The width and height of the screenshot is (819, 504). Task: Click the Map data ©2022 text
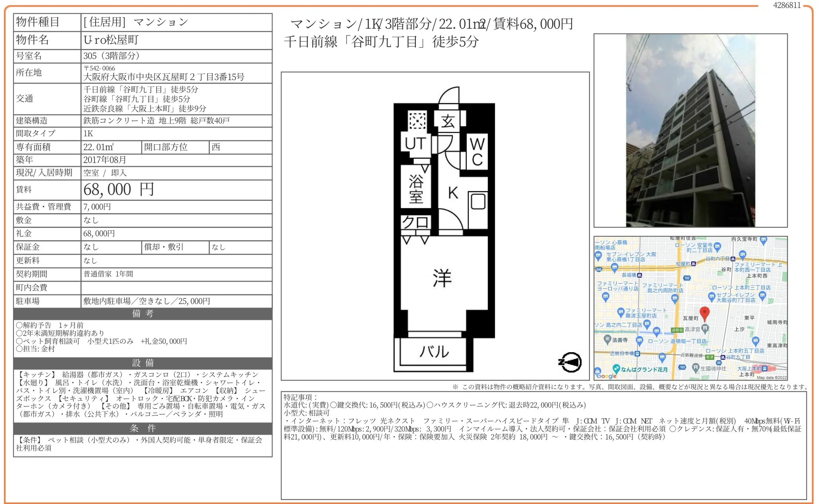point(771,377)
